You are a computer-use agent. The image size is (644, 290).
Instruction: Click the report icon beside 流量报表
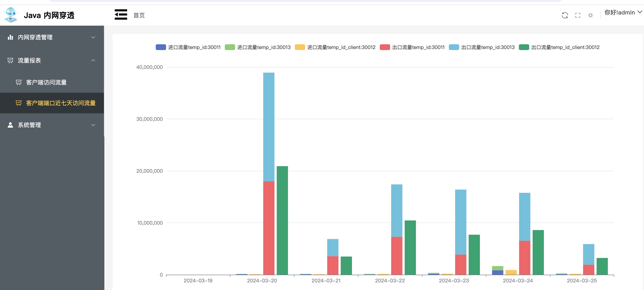pyautogui.click(x=10, y=60)
